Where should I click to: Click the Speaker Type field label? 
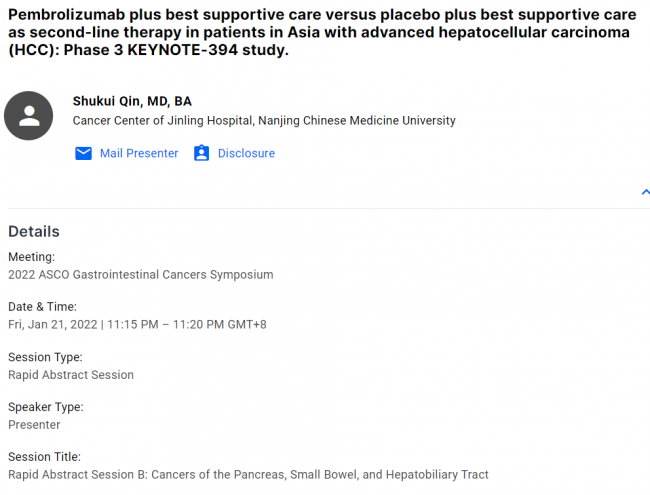pos(46,407)
